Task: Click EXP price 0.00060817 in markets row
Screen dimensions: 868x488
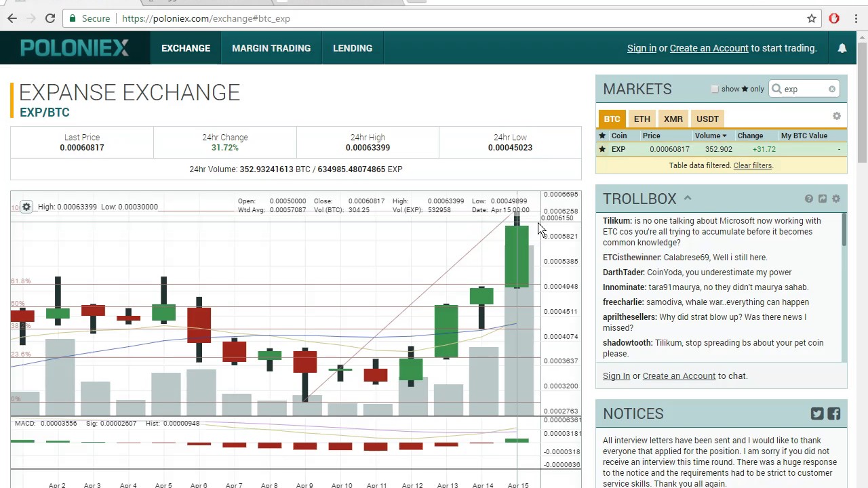Action: pyautogui.click(x=669, y=149)
